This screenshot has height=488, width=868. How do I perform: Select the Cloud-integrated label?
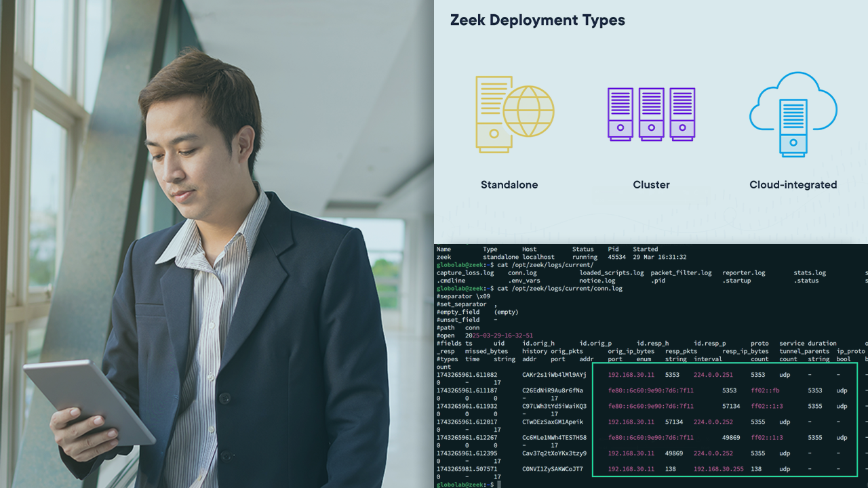[x=793, y=184]
